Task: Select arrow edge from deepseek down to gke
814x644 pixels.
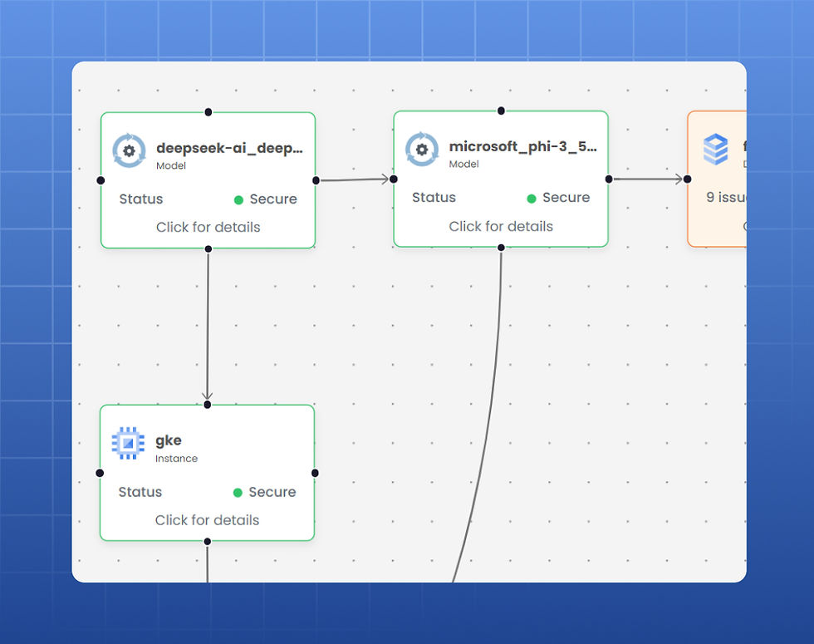Action: (x=208, y=326)
